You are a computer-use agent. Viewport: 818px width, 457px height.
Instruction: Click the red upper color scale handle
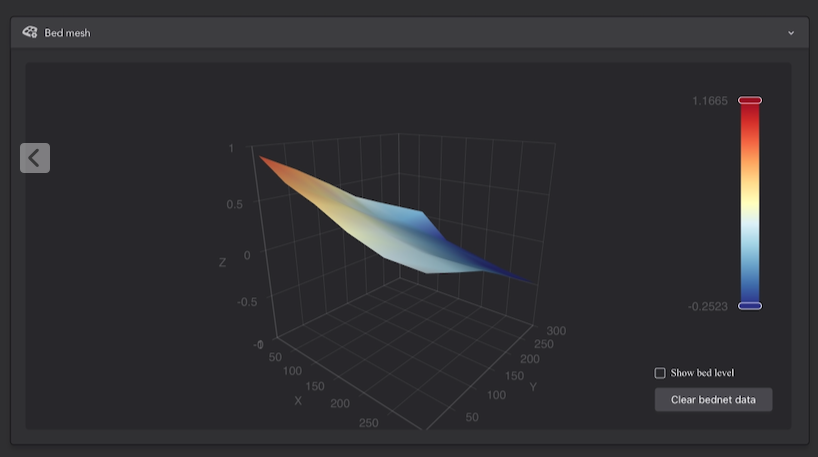[749, 101]
